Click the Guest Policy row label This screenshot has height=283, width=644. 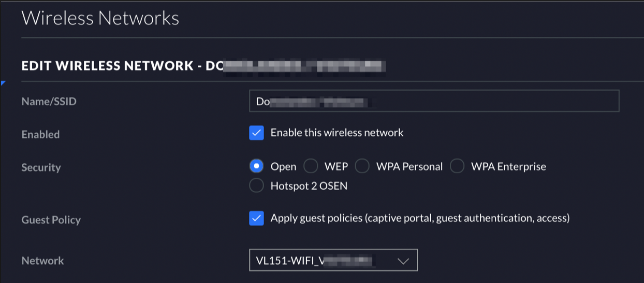pyautogui.click(x=51, y=220)
